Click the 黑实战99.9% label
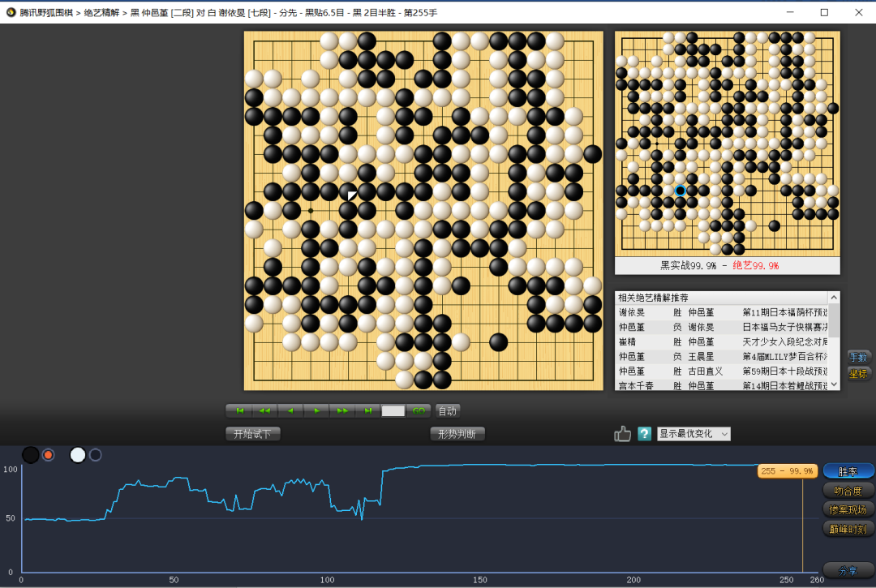 click(x=689, y=266)
